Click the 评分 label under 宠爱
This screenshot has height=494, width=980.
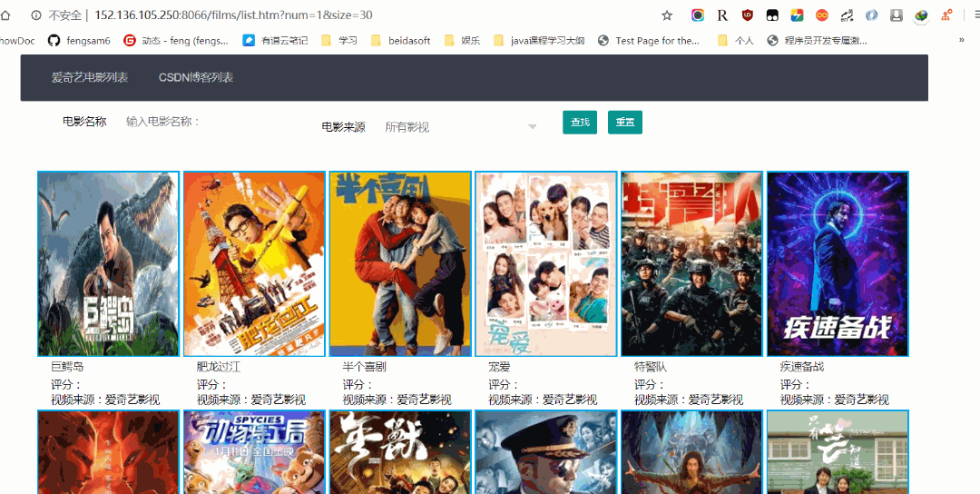point(503,384)
